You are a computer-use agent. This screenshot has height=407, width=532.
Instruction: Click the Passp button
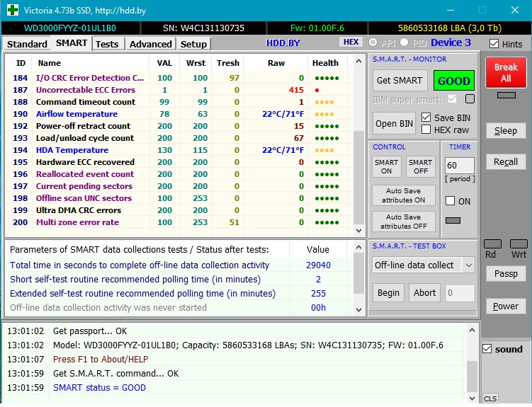coord(506,274)
